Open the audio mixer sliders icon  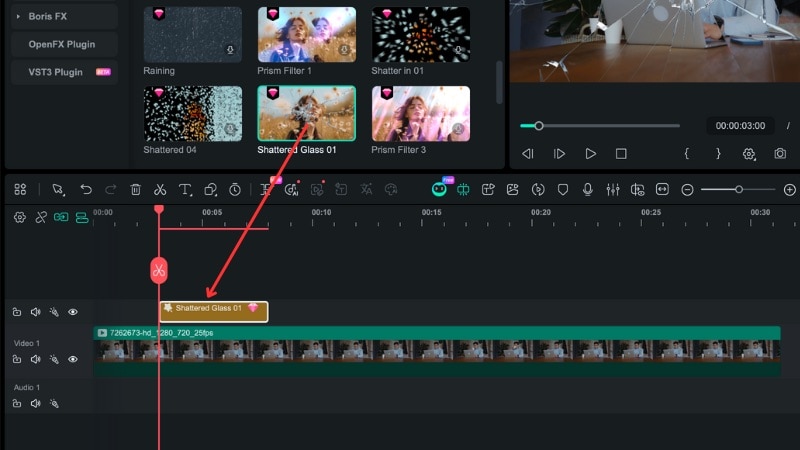pos(613,190)
